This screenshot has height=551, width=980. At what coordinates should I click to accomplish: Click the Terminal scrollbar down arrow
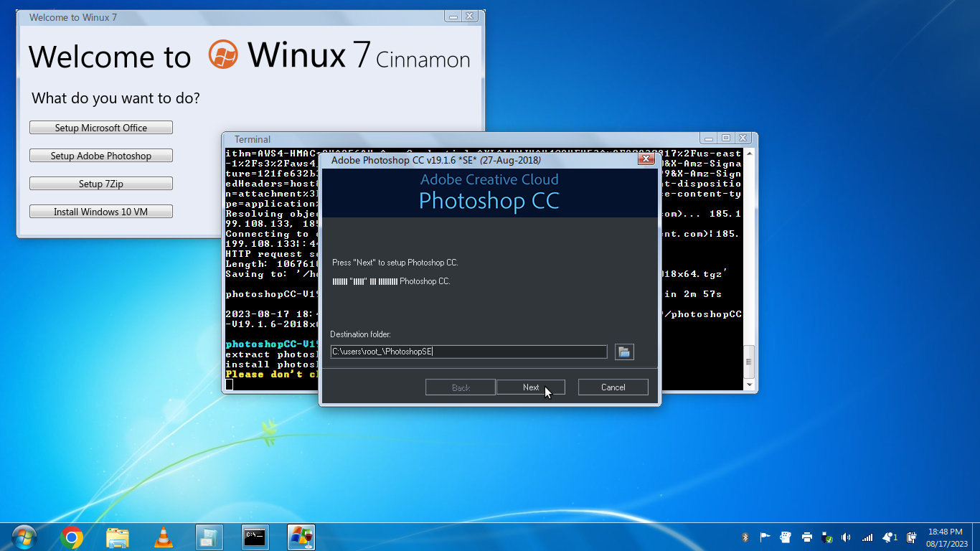(x=750, y=385)
